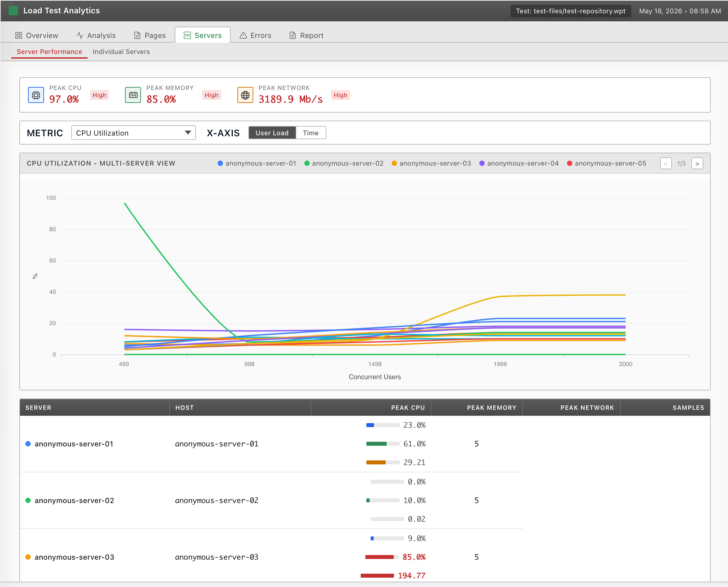Open the Errors tab
The height and width of the screenshot is (587, 728).
click(255, 36)
